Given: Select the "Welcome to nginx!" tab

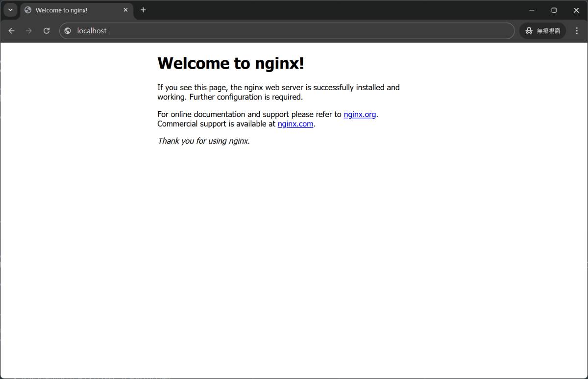Looking at the screenshot, I should click(x=76, y=10).
